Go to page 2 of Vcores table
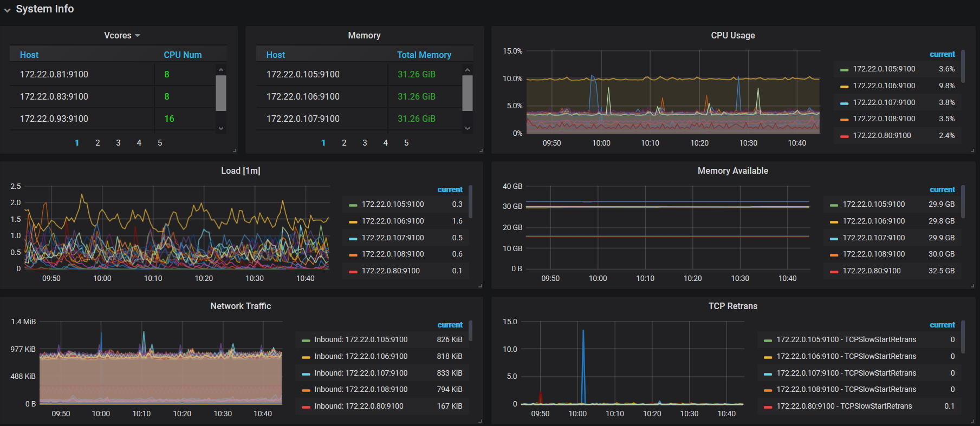Viewport: 980px width, 426px height. (x=98, y=143)
